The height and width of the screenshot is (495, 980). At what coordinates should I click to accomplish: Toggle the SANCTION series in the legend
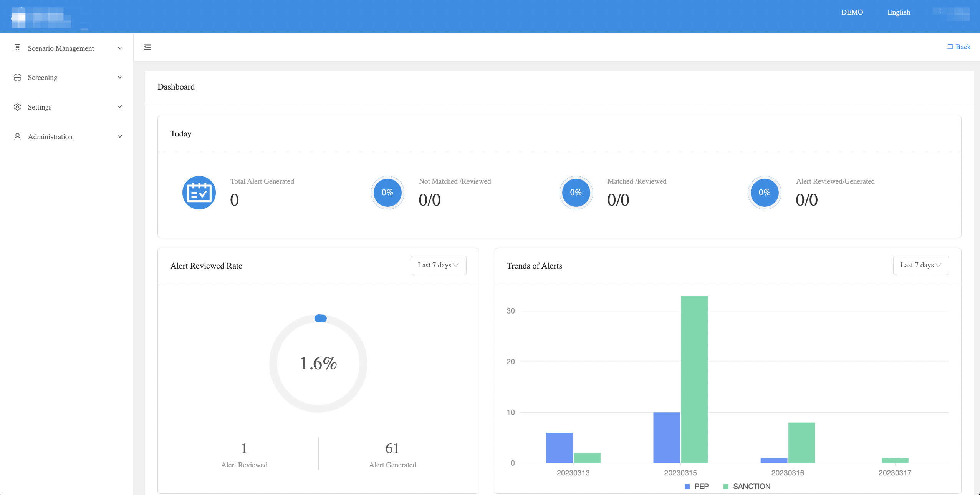pos(747,486)
